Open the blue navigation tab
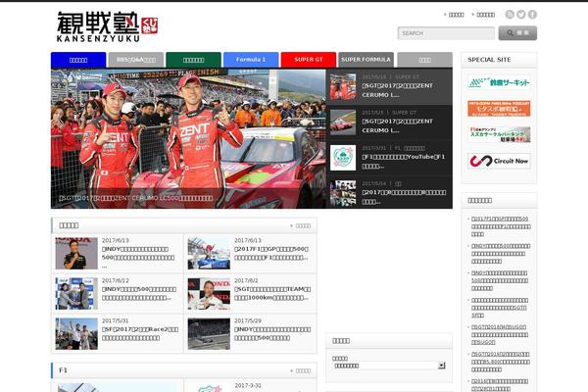Screen dimensions: 588x392 tap(78, 60)
